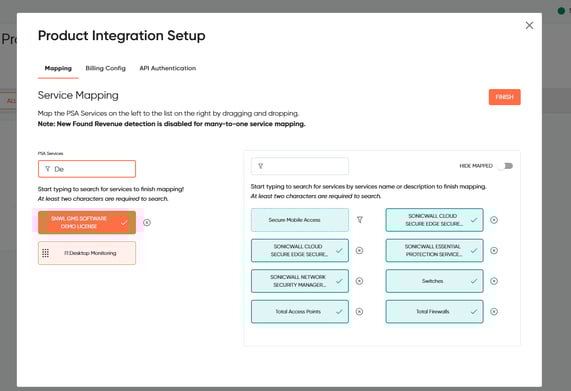The height and width of the screenshot is (391, 571).
Task: Click the Finish button
Action: (x=504, y=97)
